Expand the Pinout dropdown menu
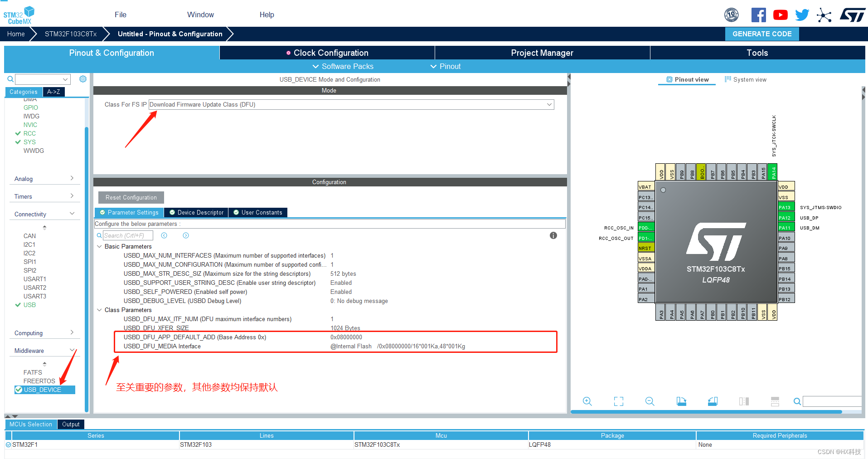The width and height of the screenshot is (868, 459). pyautogui.click(x=445, y=66)
